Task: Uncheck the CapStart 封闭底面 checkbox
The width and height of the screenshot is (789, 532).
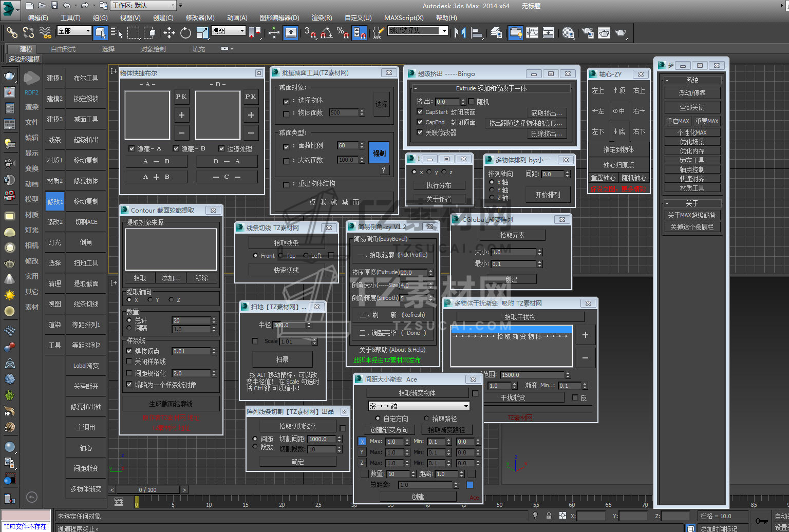Action: click(420, 112)
